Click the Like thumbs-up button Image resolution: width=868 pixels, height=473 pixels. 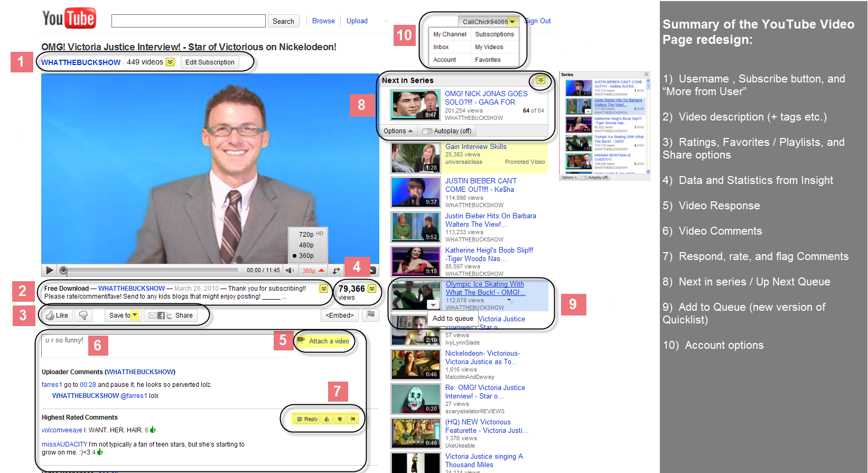(x=57, y=316)
